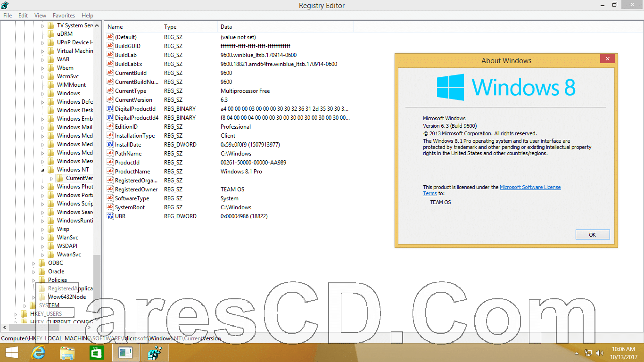644x362 pixels.
Task: Select the ProductId value icon
Action: click(x=110, y=162)
